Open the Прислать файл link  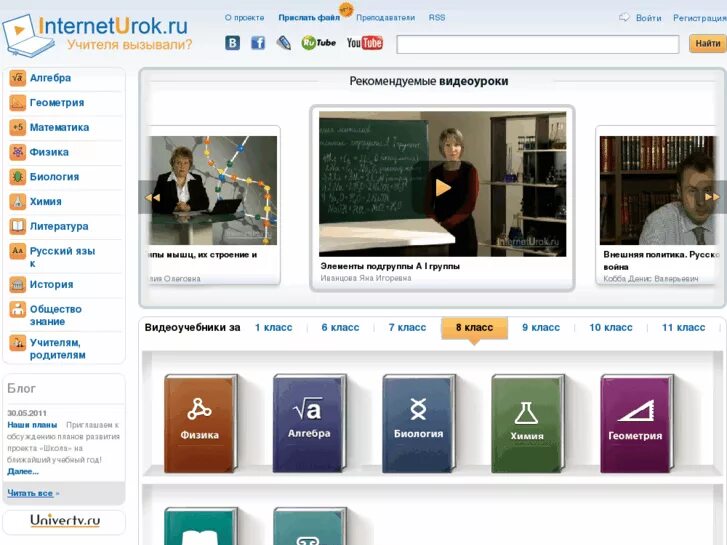(x=309, y=18)
